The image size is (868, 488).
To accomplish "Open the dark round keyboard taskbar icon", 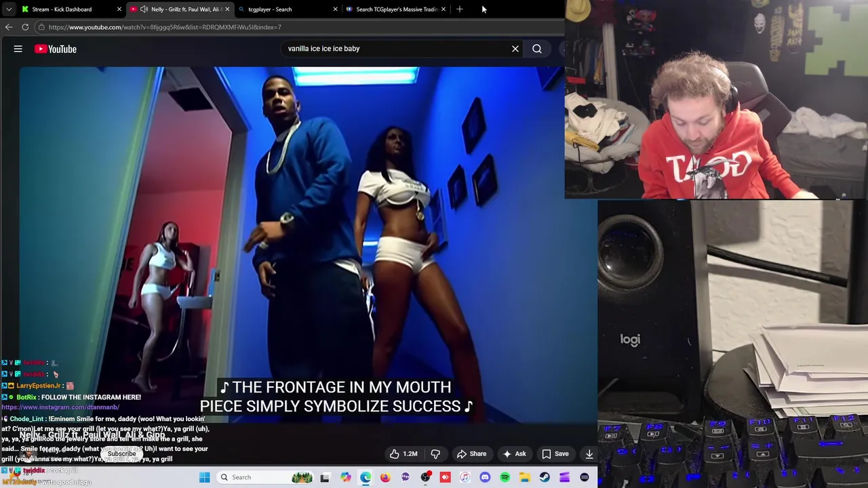I will 585,477.
